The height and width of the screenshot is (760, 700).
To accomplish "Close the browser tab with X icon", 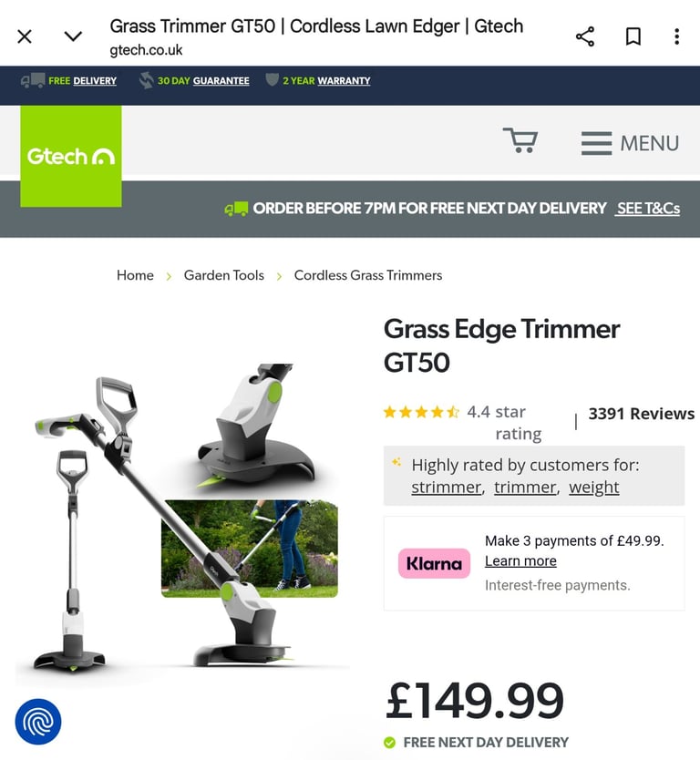I will pos(25,36).
